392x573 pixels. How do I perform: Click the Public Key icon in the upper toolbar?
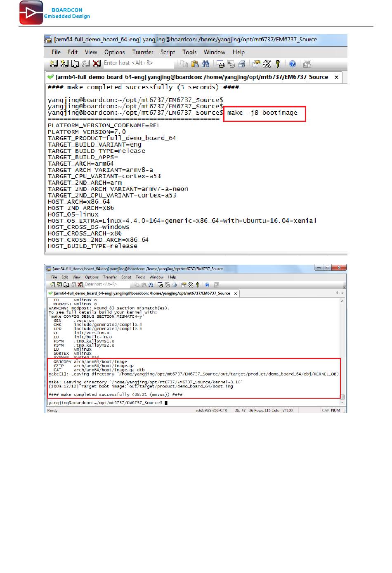click(278, 64)
